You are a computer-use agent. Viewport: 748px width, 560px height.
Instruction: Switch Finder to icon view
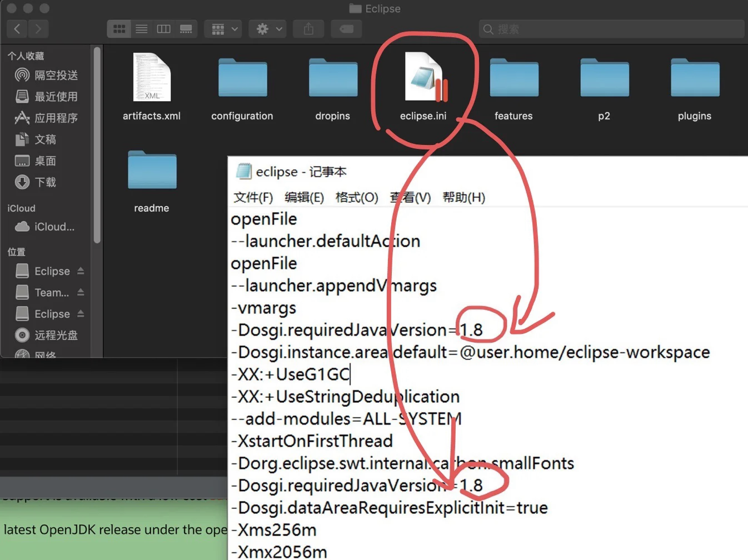(119, 29)
